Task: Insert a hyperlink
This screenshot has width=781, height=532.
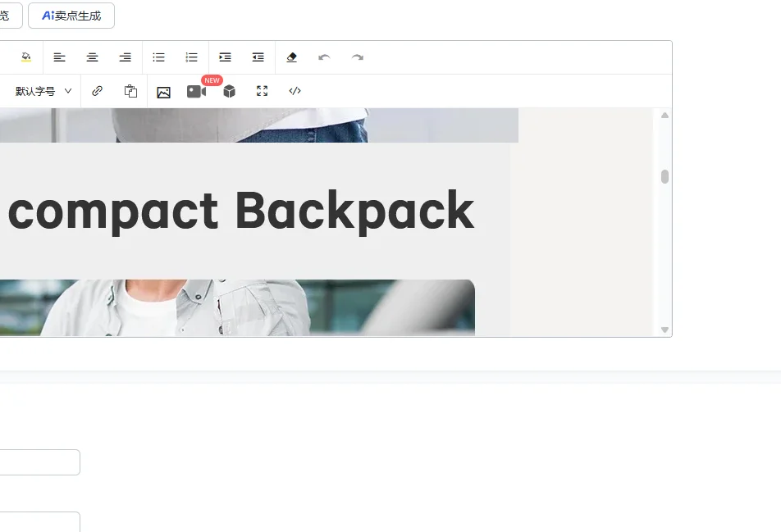Action: point(97,90)
